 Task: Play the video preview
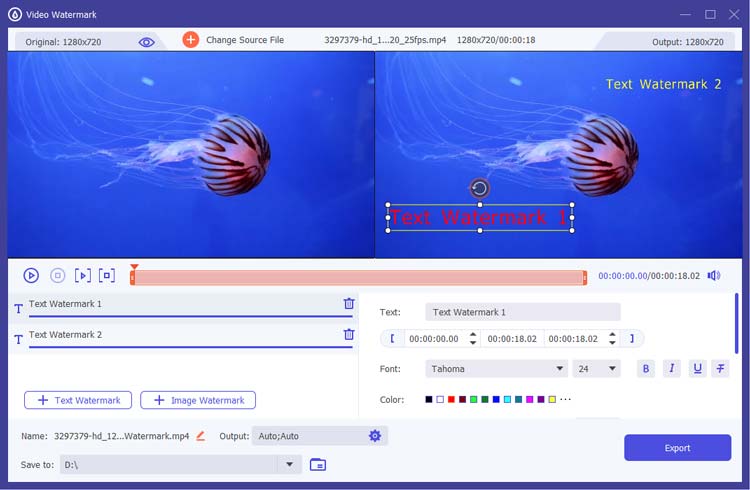tap(31, 275)
